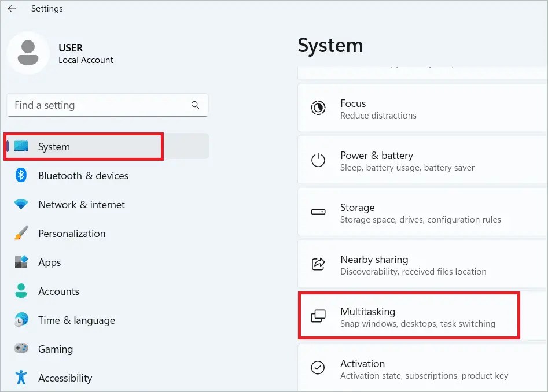Select the Accessibility icon
The height and width of the screenshot is (392, 548).
[21, 378]
